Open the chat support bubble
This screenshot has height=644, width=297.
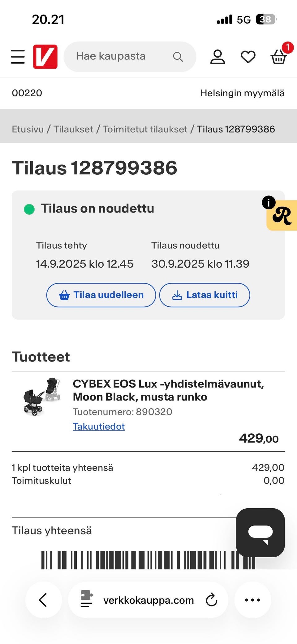tap(260, 532)
